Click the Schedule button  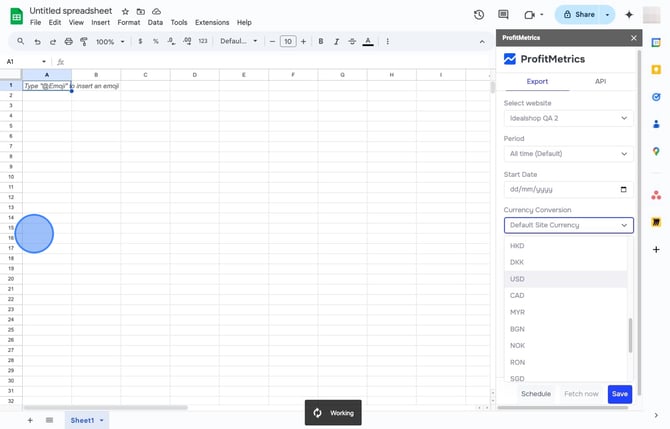536,394
